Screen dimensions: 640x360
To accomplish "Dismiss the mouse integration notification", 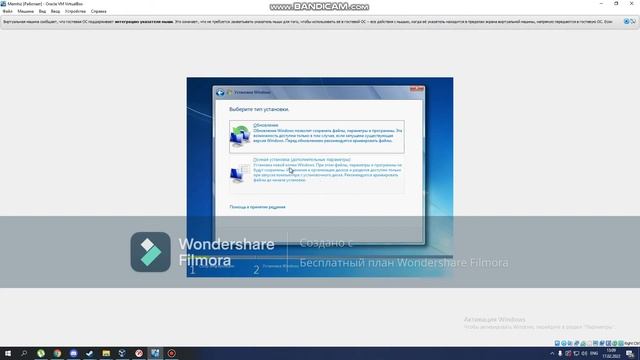I will [x=626, y=21].
